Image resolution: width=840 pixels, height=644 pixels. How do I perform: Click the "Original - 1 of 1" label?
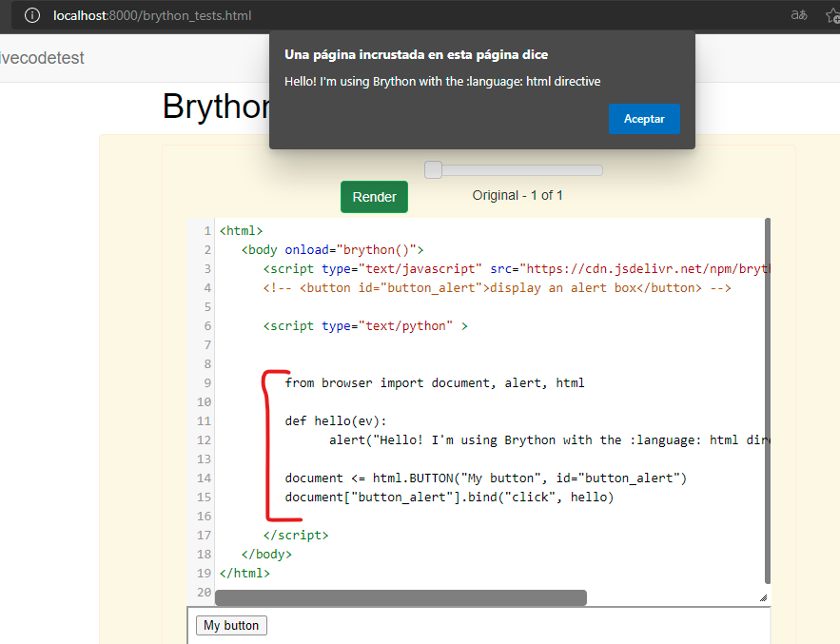click(x=517, y=196)
